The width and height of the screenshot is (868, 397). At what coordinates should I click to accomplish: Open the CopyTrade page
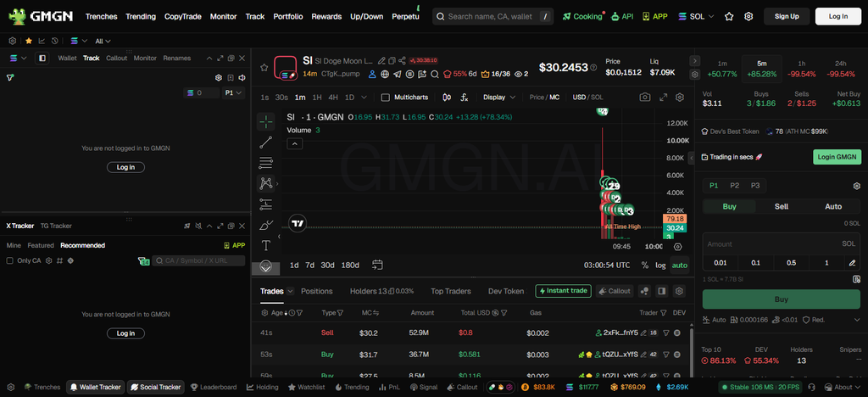pyautogui.click(x=183, y=17)
